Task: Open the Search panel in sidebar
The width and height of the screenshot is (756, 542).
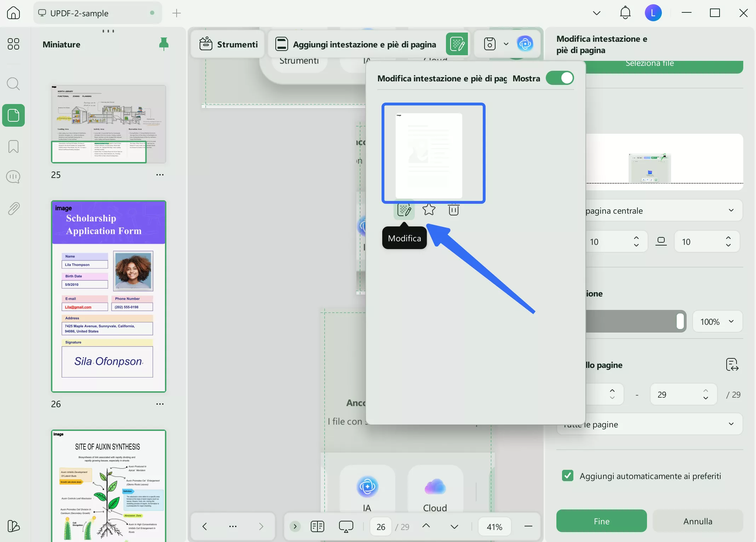Action: (13, 84)
